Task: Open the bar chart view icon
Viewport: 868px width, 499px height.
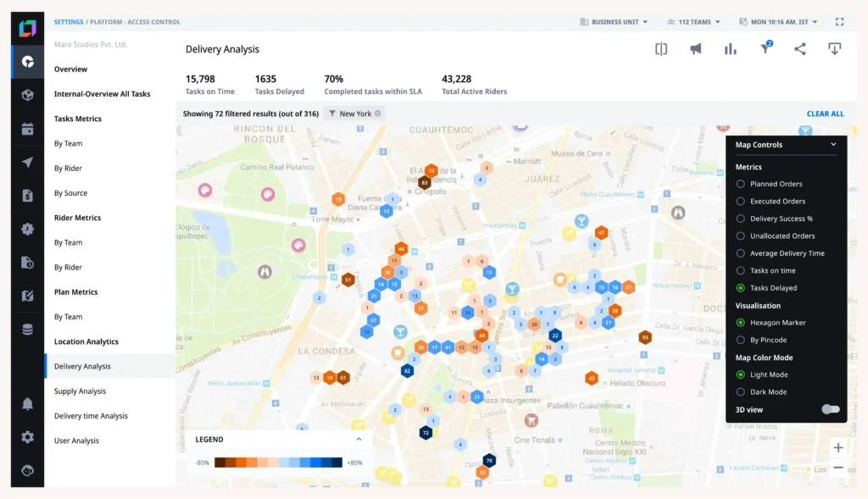Action: (x=730, y=49)
